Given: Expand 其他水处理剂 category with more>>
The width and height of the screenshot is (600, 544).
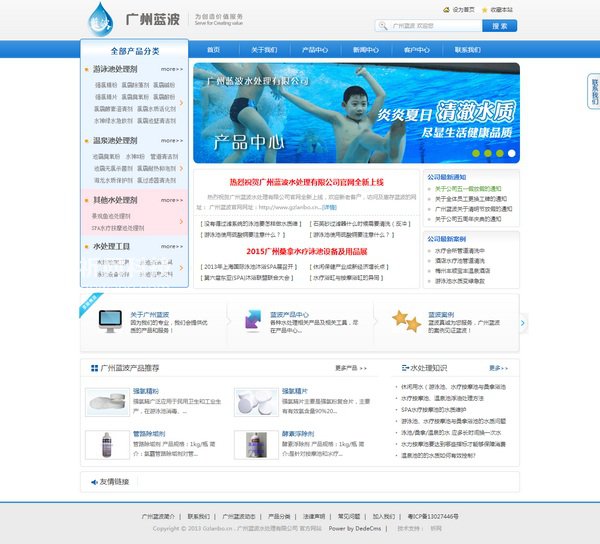Looking at the screenshot, I should (x=172, y=200).
